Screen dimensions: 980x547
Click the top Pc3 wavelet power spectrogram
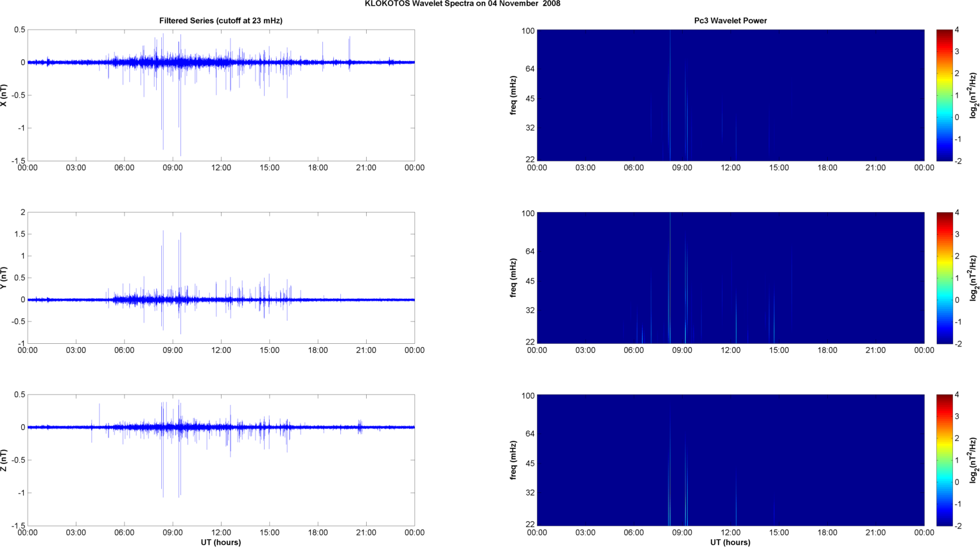pyautogui.click(x=730, y=95)
